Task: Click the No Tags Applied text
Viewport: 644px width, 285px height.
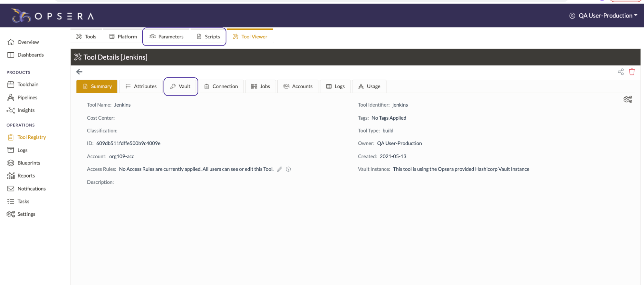Action: tap(389, 118)
